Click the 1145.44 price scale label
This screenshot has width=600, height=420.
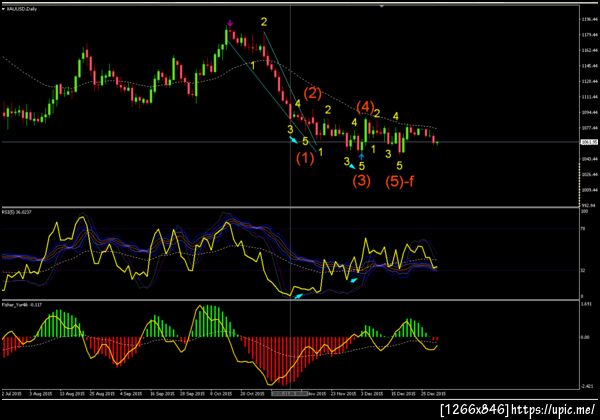coord(590,66)
